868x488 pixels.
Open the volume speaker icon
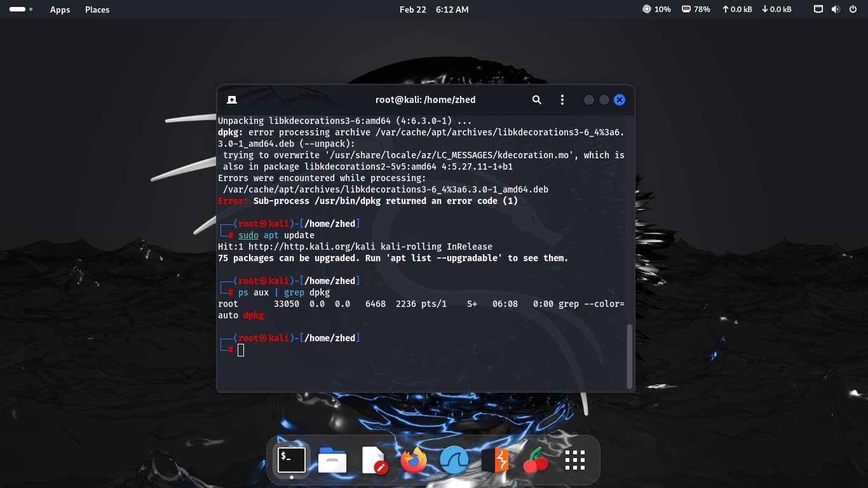pos(836,10)
